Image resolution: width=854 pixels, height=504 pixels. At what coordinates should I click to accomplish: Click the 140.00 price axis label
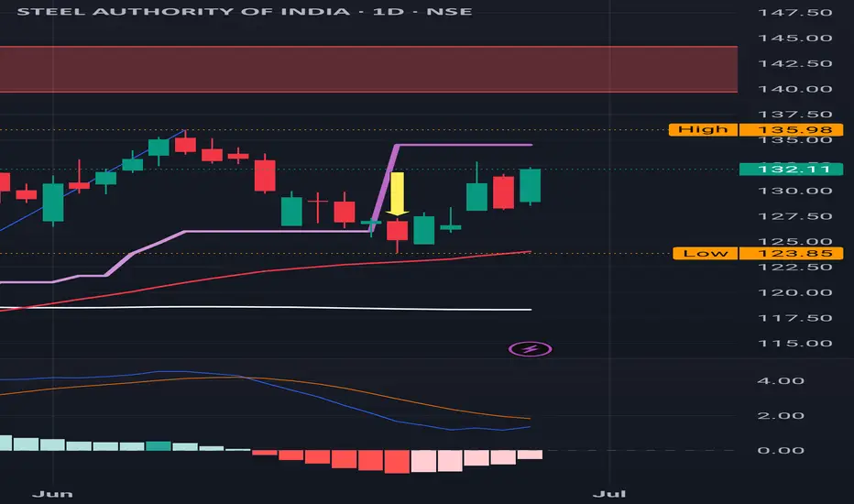pyautogui.click(x=795, y=89)
